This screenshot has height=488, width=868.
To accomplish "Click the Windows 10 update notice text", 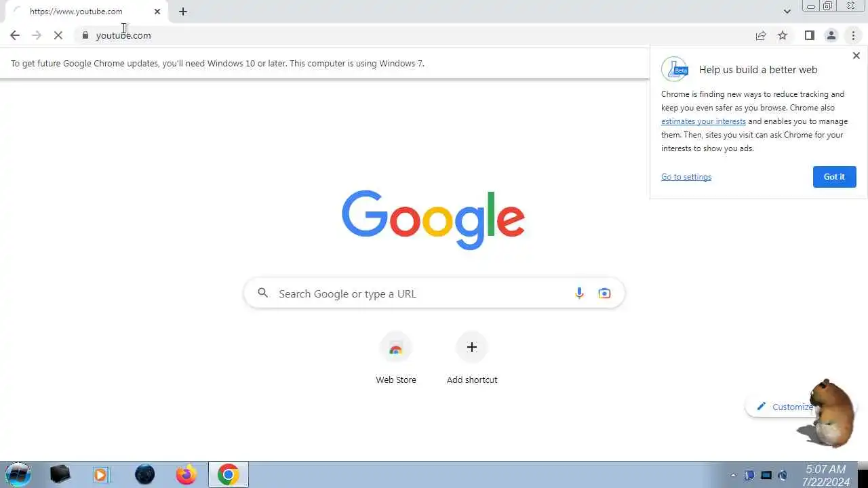I will [x=218, y=63].
